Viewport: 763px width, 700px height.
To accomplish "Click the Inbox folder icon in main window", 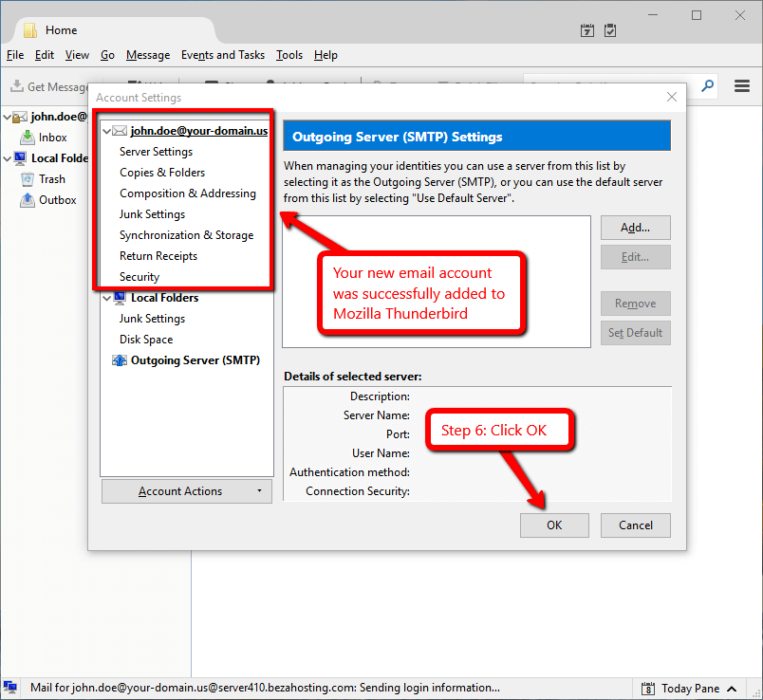I will (28, 138).
